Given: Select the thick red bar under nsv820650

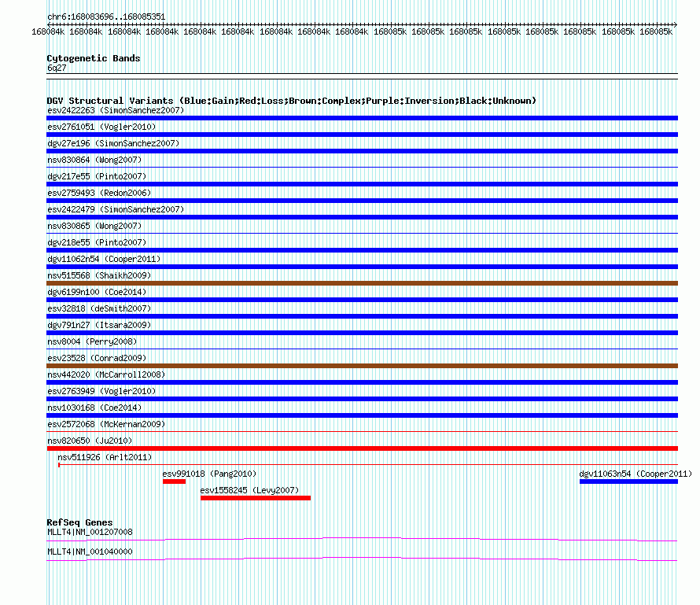Looking at the screenshot, I should coord(362,448).
